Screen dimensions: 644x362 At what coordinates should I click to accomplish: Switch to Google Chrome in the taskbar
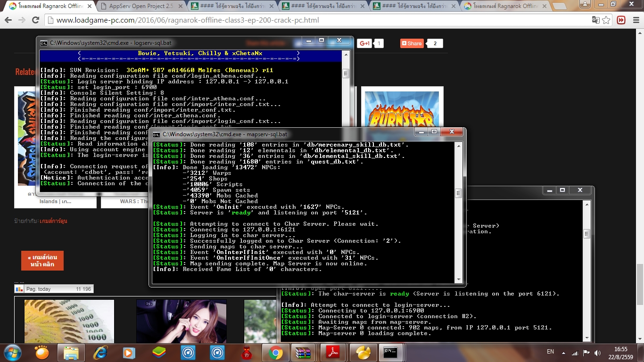coord(276,353)
